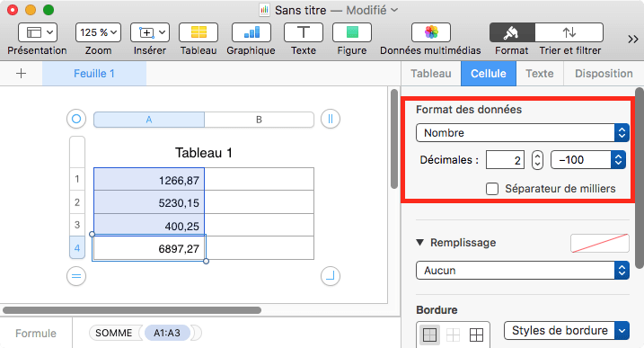Open the Disposition inspector tab
The width and height of the screenshot is (644, 348).
[x=604, y=74]
